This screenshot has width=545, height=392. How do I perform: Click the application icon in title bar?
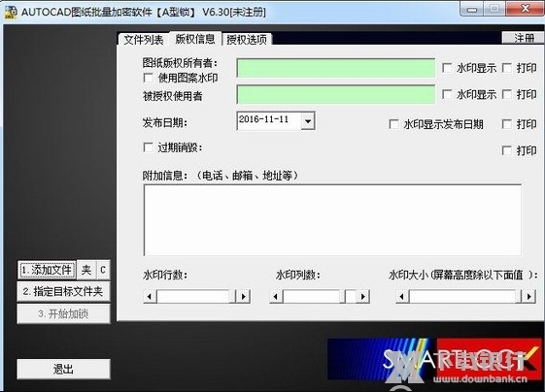click(11, 13)
